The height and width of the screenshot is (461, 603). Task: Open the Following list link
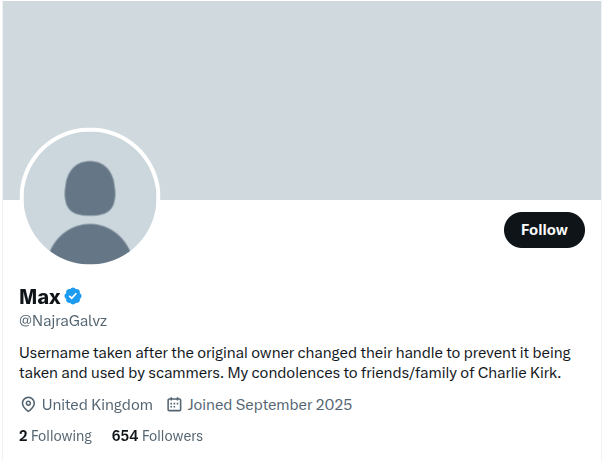[x=55, y=436]
